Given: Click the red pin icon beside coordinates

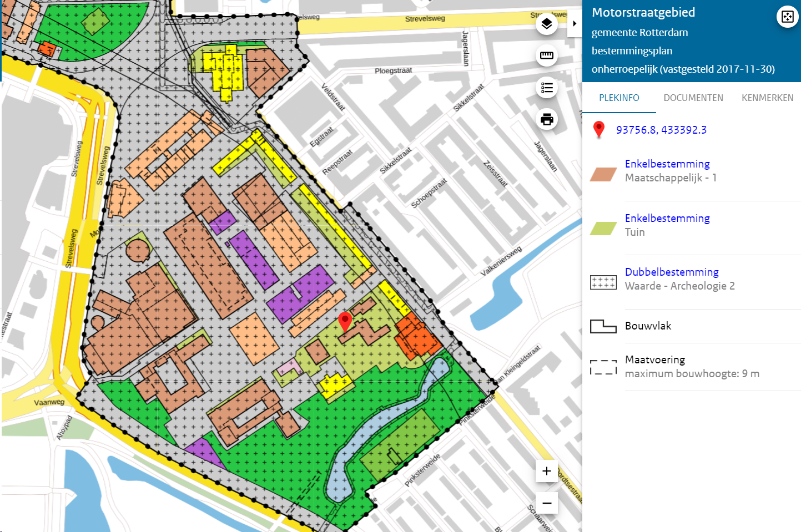Looking at the screenshot, I should (598, 129).
